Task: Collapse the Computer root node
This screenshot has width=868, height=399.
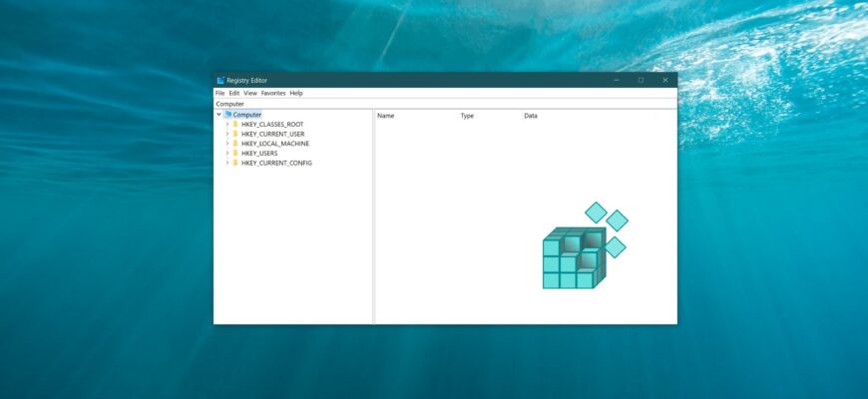Action: [218, 115]
